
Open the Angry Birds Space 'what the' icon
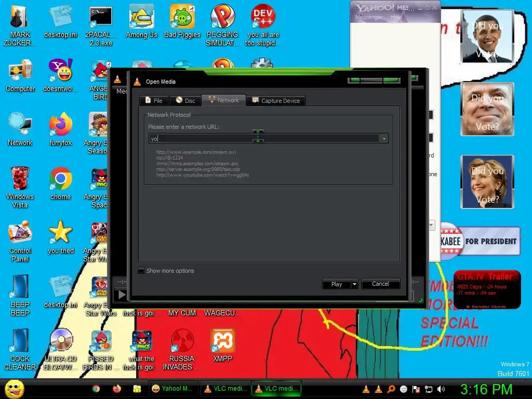coord(141,350)
